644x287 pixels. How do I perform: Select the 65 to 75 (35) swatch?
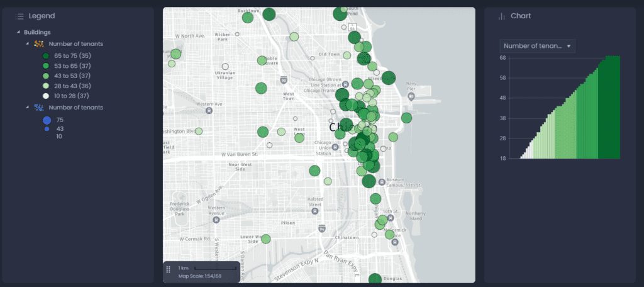tap(46, 56)
